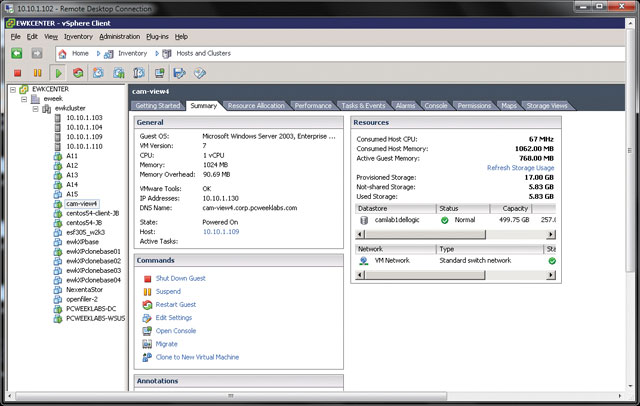Screen dimensions: 640x406
Task: Open the Inventory menu
Action: [78, 37]
